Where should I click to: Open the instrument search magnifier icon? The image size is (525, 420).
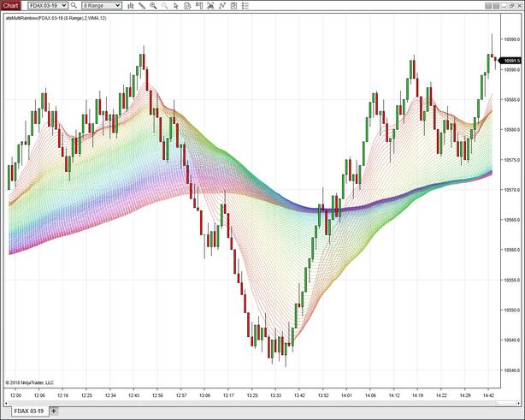[x=74, y=5]
